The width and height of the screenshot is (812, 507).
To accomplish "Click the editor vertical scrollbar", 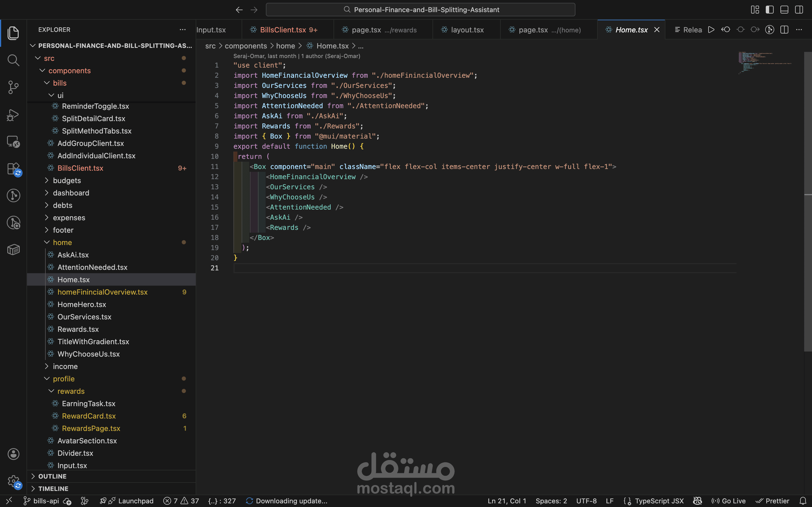I will pos(808,201).
